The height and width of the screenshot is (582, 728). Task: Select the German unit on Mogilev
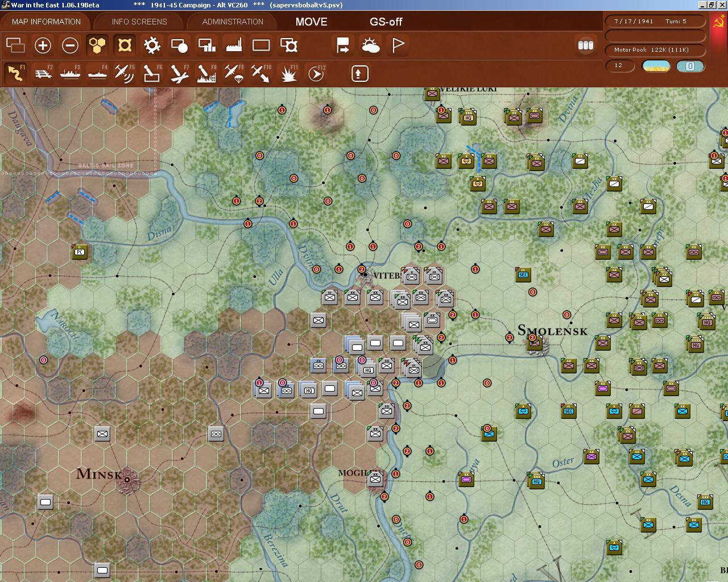pos(375,479)
